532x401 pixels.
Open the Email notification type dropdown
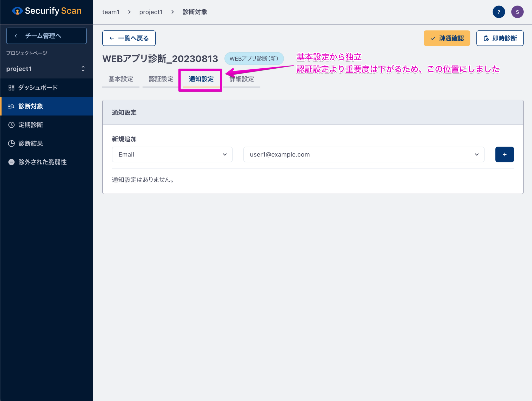pos(172,154)
